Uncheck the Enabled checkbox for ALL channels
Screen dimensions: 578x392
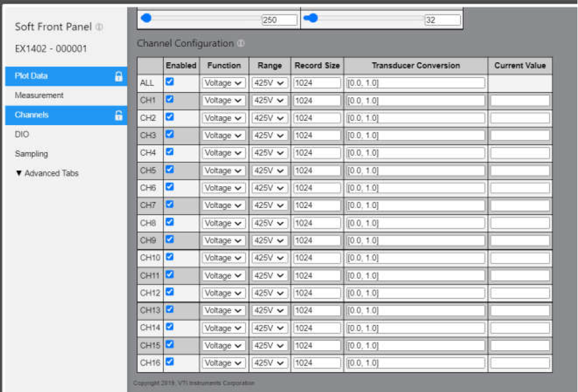click(x=169, y=82)
